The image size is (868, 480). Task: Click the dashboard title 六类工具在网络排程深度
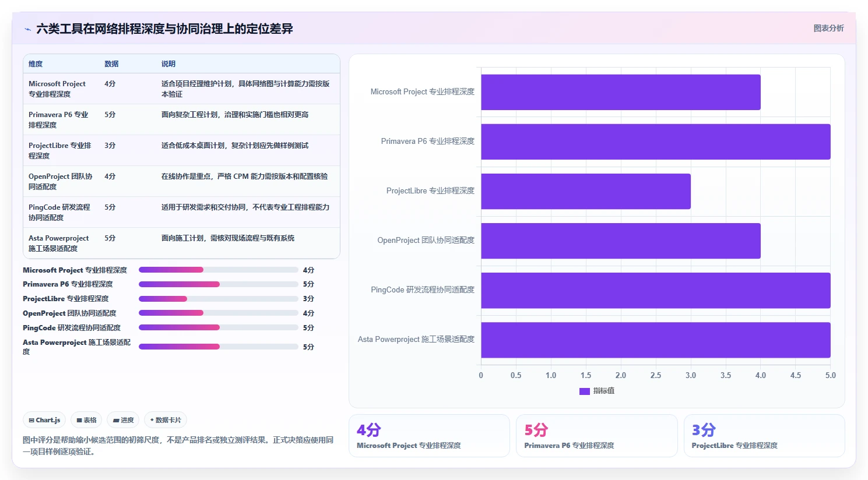[164, 29]
